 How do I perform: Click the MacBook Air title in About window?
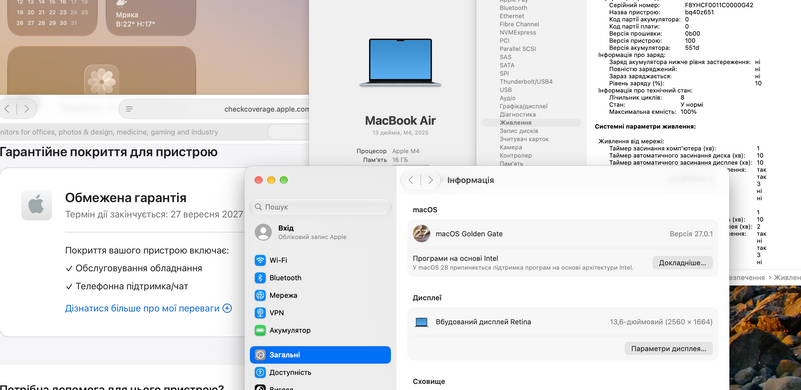tap(400, 121)
